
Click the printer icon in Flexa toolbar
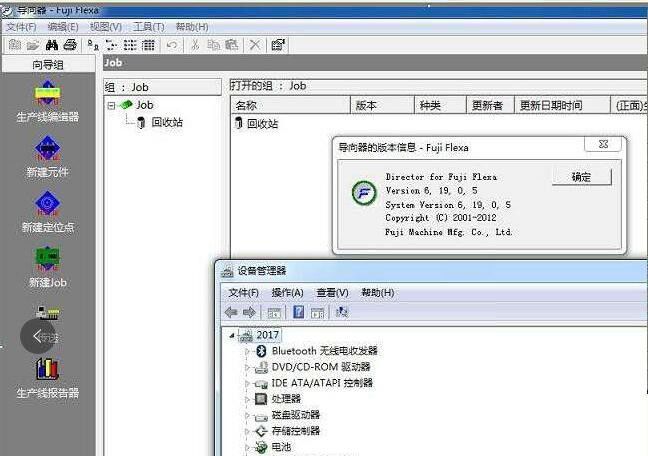coord(69,45)
